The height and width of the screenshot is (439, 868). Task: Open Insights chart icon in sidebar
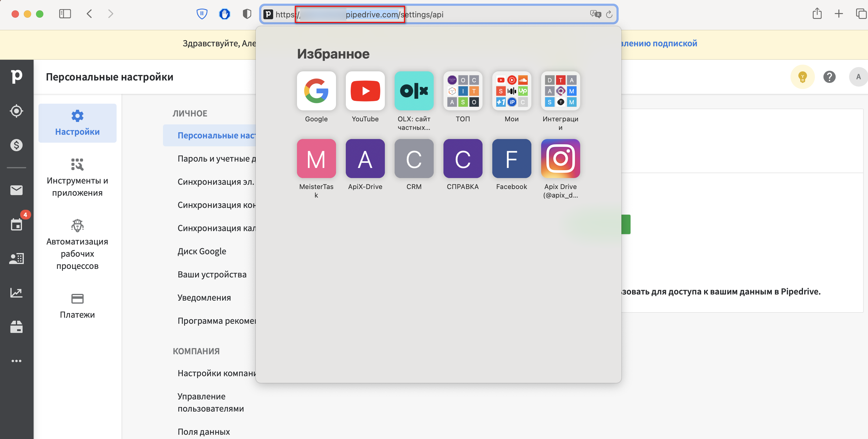16,293
